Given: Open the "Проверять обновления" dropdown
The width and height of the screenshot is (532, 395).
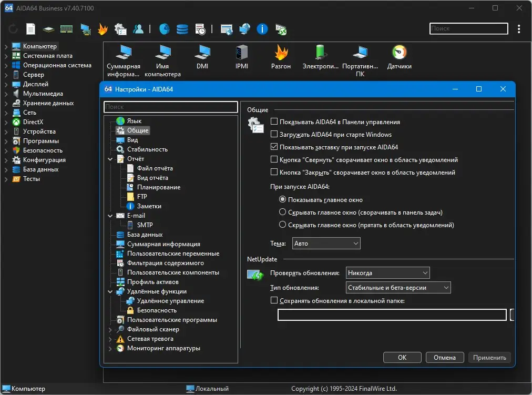Looking at the screenshot, I should (388, 273).
